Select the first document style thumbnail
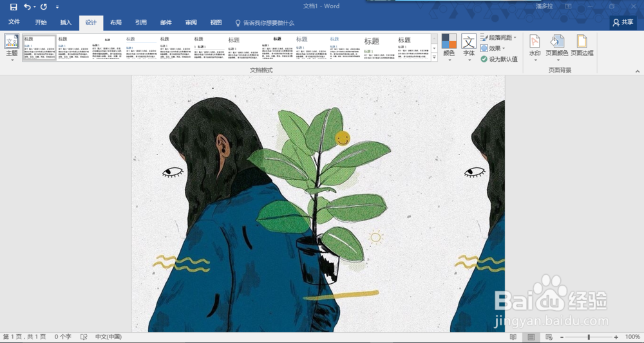This screenshot has width=644, height=343. pyautogui.click(x=39, y=48)
